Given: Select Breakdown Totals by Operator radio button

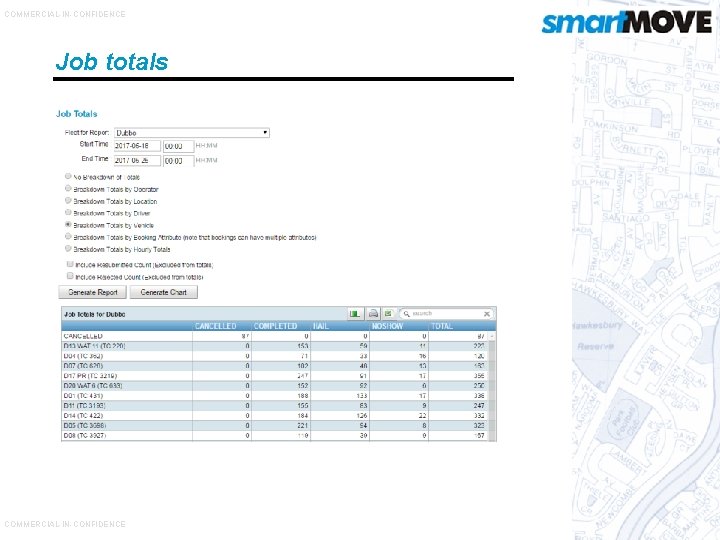Looking at the screenshot, I should pyautogui.click(x=68, y=188).
